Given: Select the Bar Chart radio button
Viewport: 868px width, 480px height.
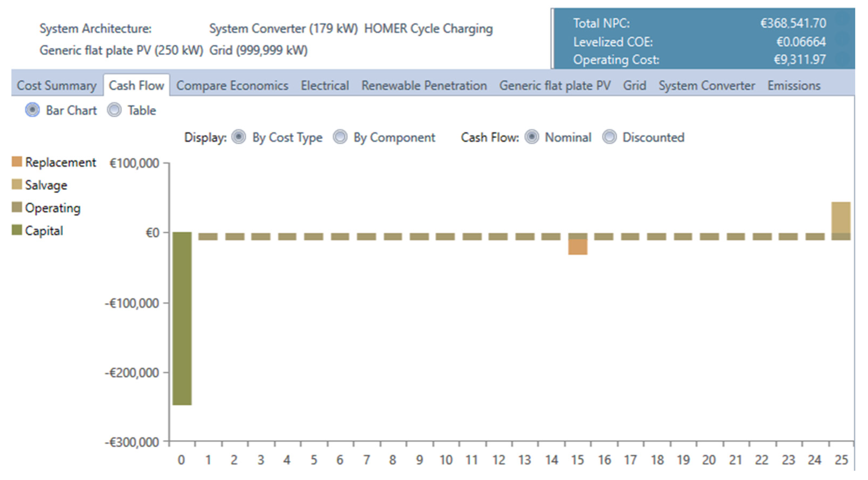Looking at the screenshot, I should 32,110.
